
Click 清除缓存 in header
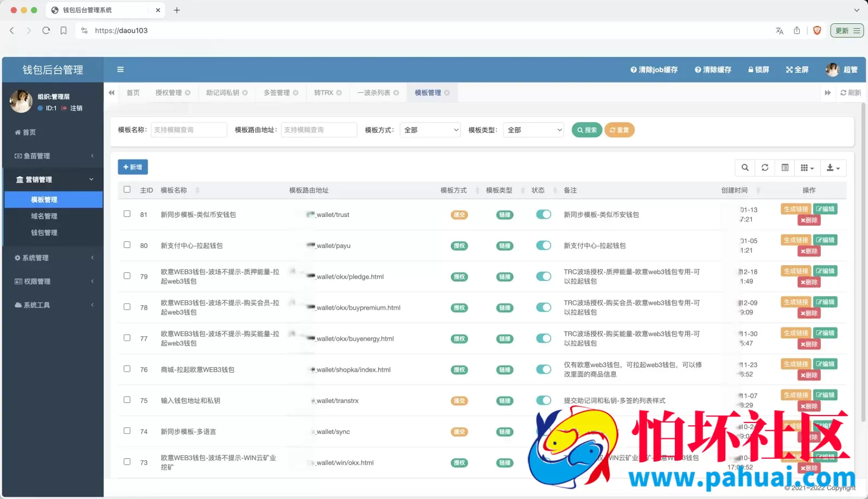(x=713, y=69)
